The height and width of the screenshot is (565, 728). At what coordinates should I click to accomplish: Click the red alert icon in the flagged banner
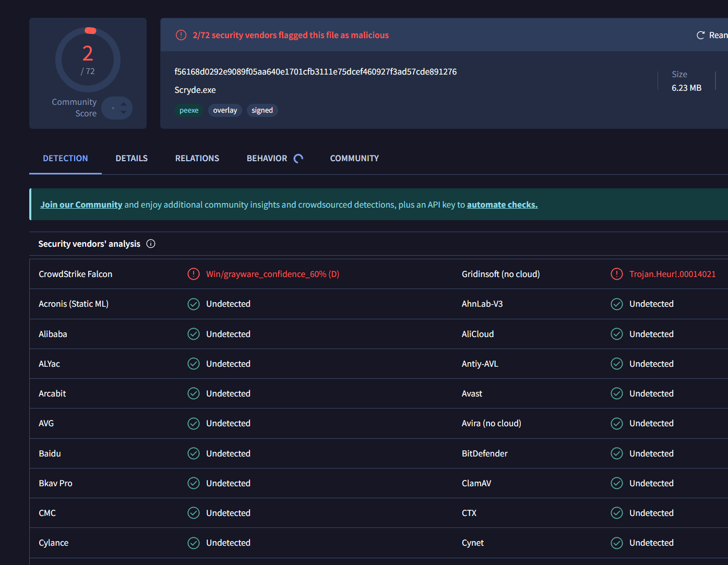[x=181, y=35]
